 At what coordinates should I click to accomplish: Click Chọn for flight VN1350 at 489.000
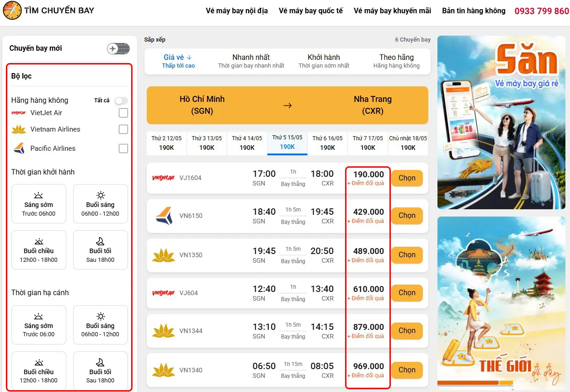click(x=407, y=255)
